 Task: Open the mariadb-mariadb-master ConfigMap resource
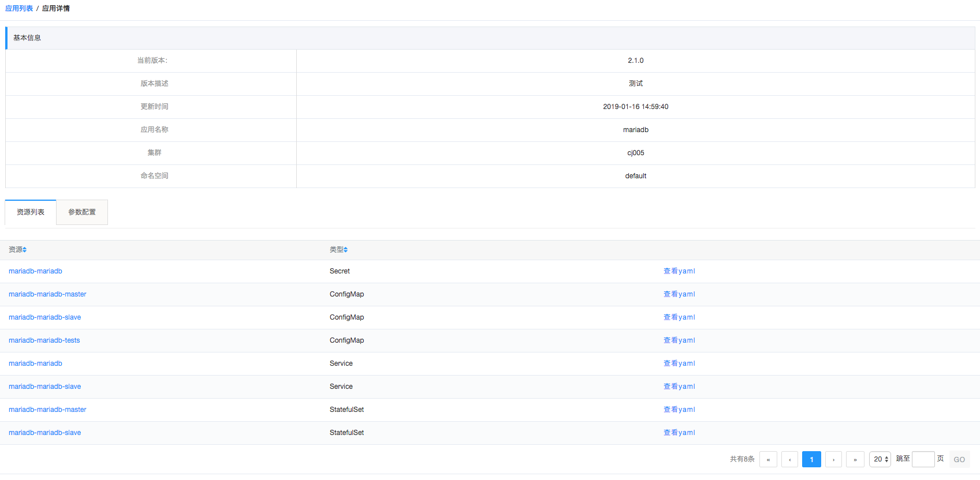tap(47, 294)
